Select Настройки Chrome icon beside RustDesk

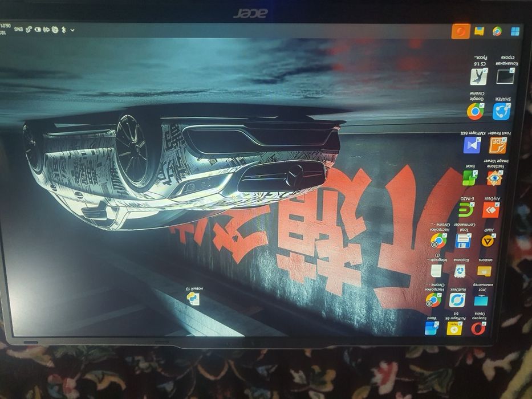(433, 300)
